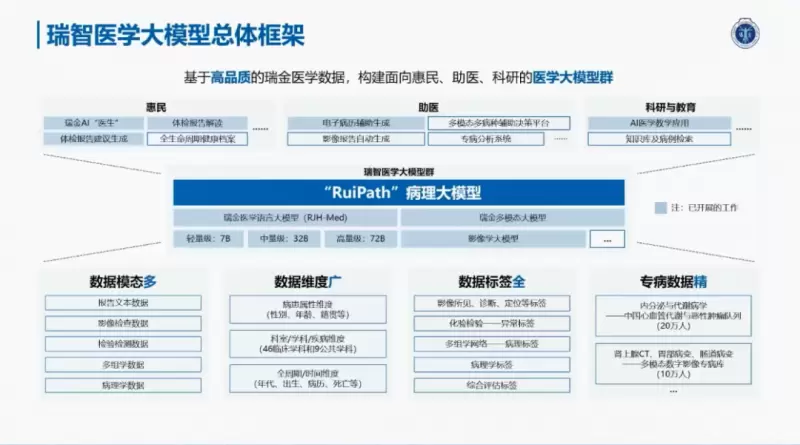The height and width of the screenshot is (445, 800).
Task: Select 报告文本数据 in 数据模态多 column
Action: [122, 302]
